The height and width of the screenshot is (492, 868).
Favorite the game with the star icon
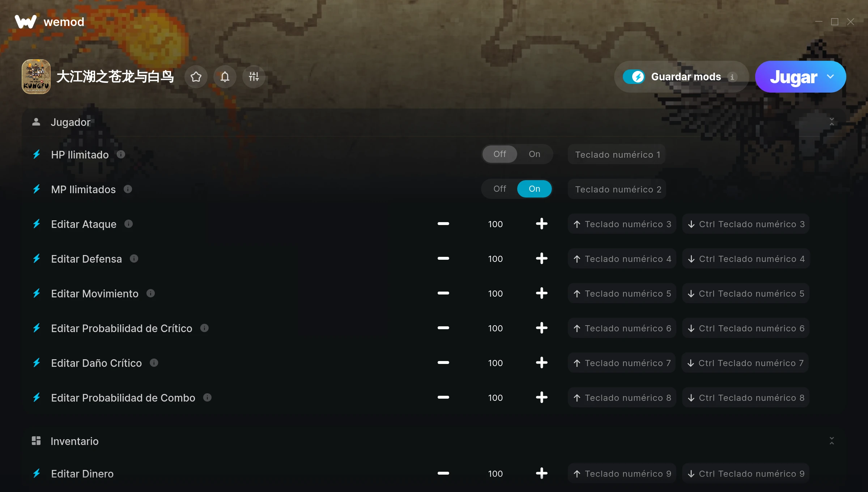click(196, 77)
